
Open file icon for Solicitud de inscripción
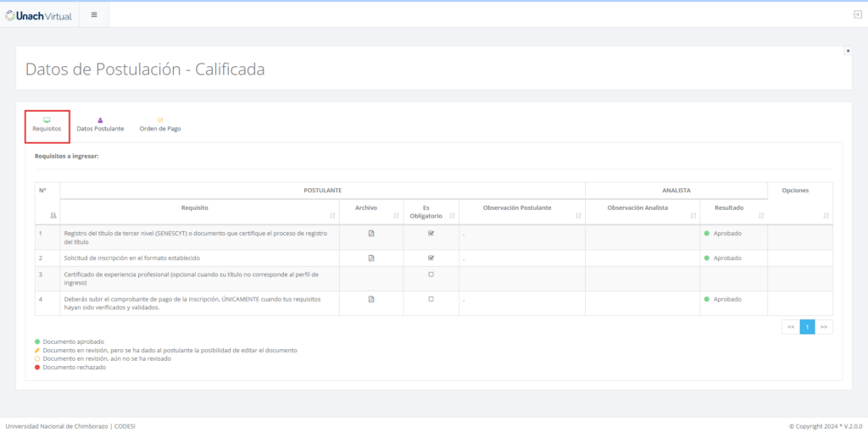coord(370,258)
